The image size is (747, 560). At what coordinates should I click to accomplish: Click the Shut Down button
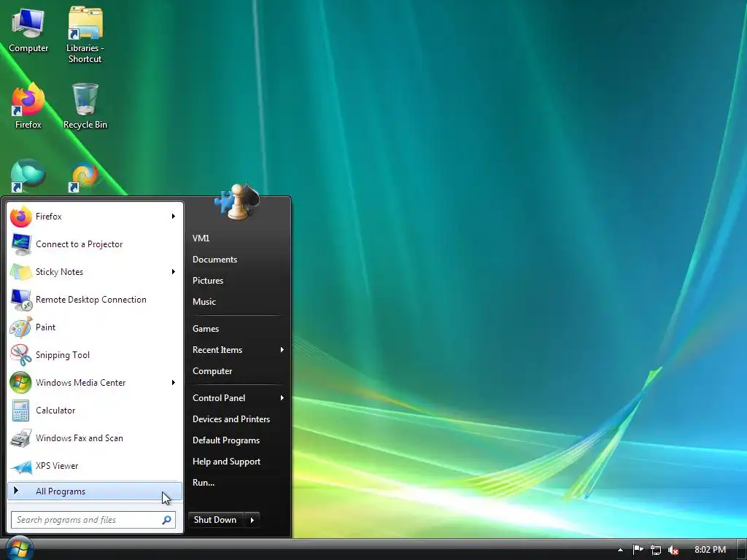coord(215,520)
